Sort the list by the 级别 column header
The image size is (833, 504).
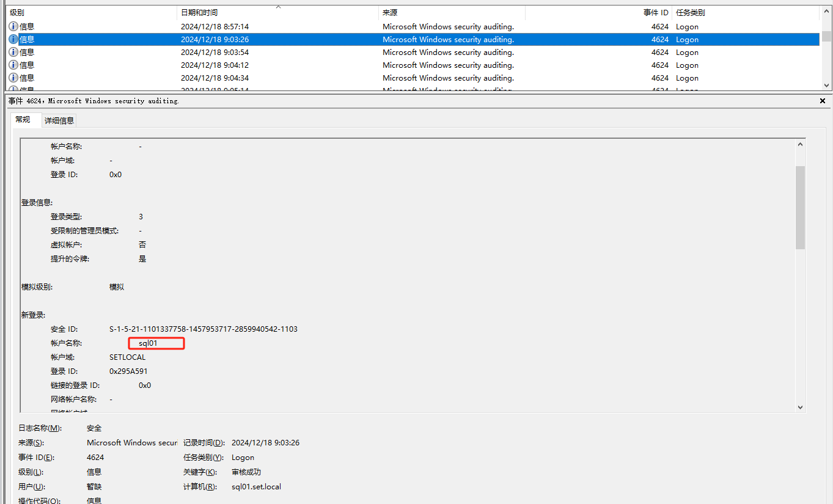pos(92,12)
